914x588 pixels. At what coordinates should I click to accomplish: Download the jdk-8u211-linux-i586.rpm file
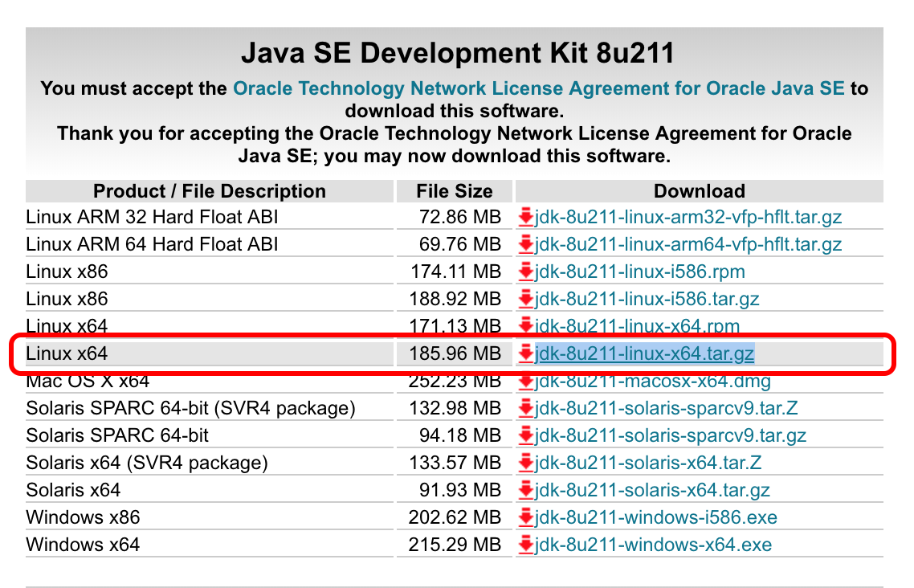tap(640, 272)
